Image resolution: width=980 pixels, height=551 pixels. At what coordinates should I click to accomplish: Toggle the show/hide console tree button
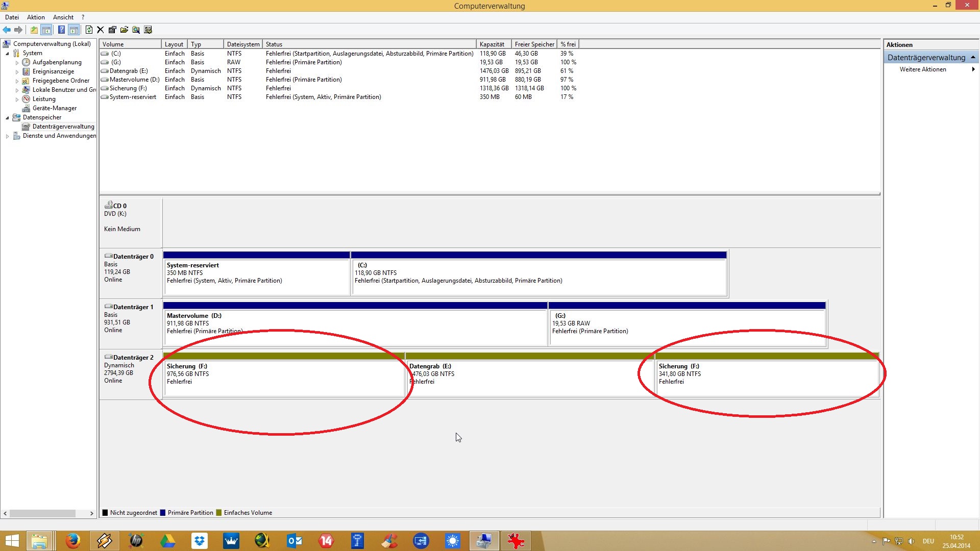46,30
